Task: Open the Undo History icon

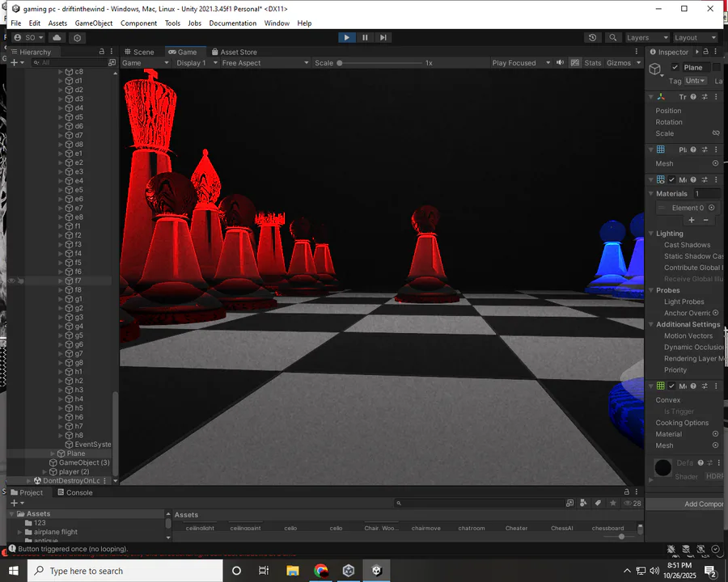Action: tap(593, 37)
